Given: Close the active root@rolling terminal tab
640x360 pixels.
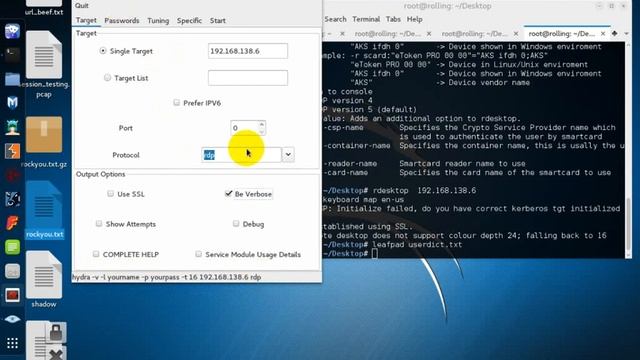Looking at the screenshot, I should (603, 33).
